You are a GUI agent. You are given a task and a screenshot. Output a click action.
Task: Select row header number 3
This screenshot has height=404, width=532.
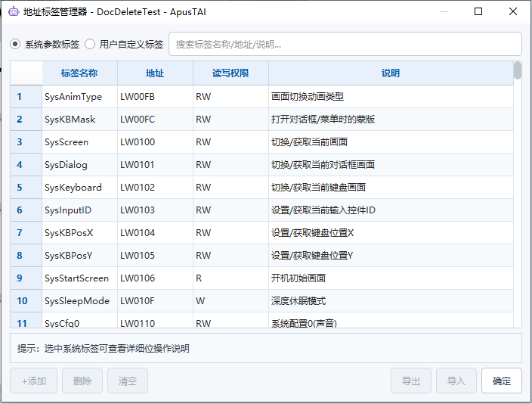[x=26, y=142]
